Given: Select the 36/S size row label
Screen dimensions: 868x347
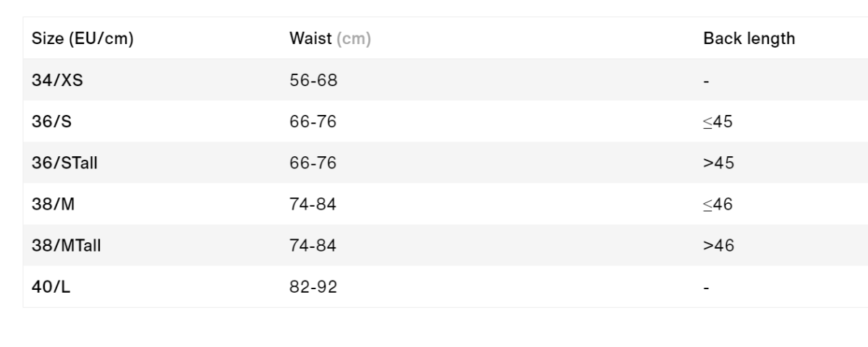Looking at the screenshot, I should click(x=51, y=121).
